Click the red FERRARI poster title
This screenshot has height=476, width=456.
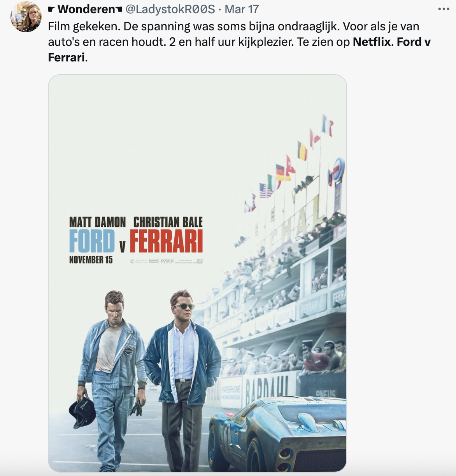pyautogui.click(x=166, y=241)
